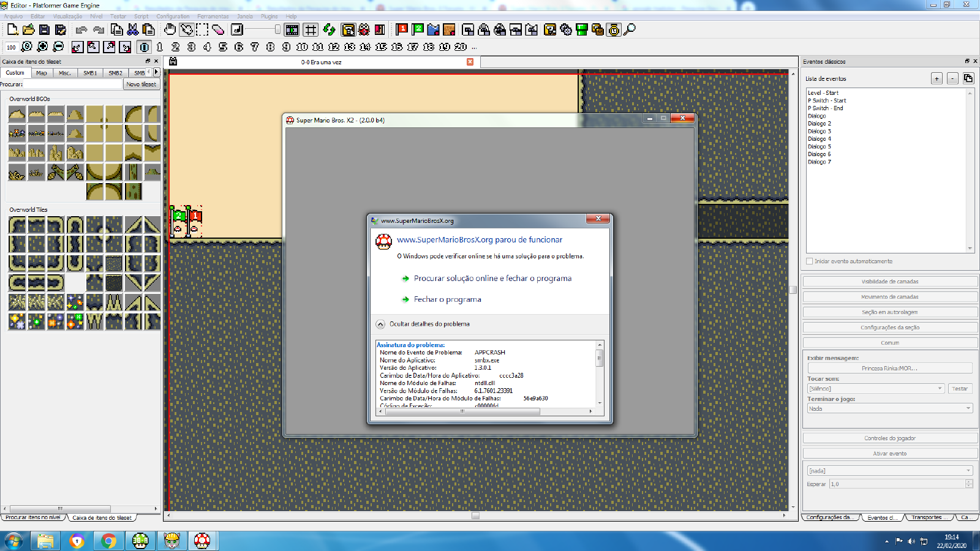Image resolution: width=980 pixels, height=551 pixels.
Task: Expand Seção em autorolagem section
Action: click(890, 312)
